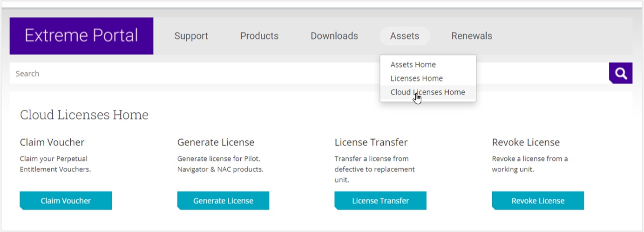Image resolution: width=644 pixels, height=232 pixels.
Task: Choose Cloud Licenses Home menu entry
Action: (427, 92)
